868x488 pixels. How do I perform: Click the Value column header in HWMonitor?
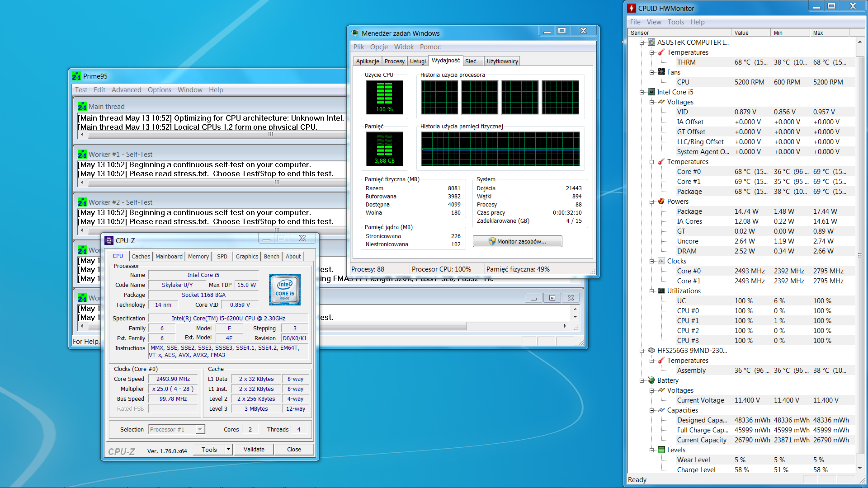(x=750, y=33)
